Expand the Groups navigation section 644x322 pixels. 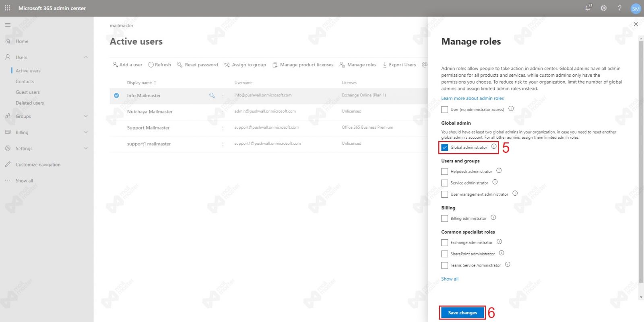point(85,116)
